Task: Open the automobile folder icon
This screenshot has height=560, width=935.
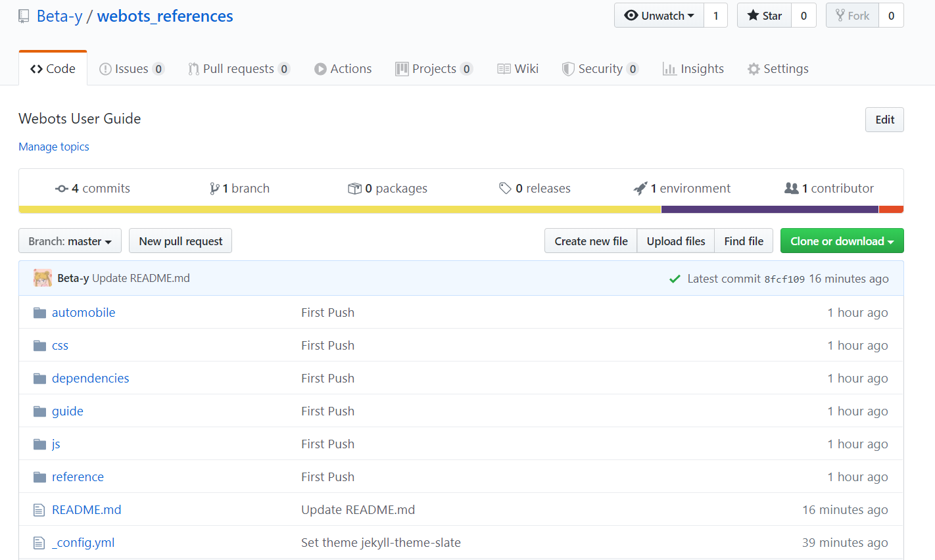Action: click(40, 312)
